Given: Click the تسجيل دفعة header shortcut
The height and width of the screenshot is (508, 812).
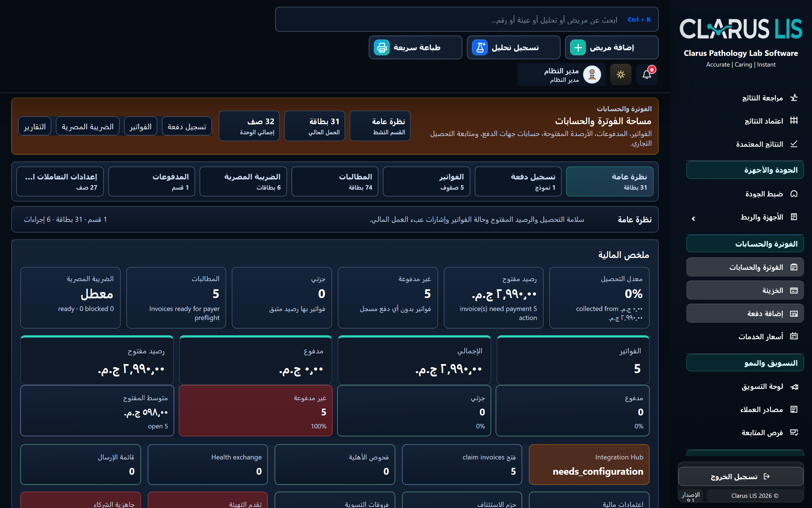Looking at the screenshot, I should coord(187,126).
